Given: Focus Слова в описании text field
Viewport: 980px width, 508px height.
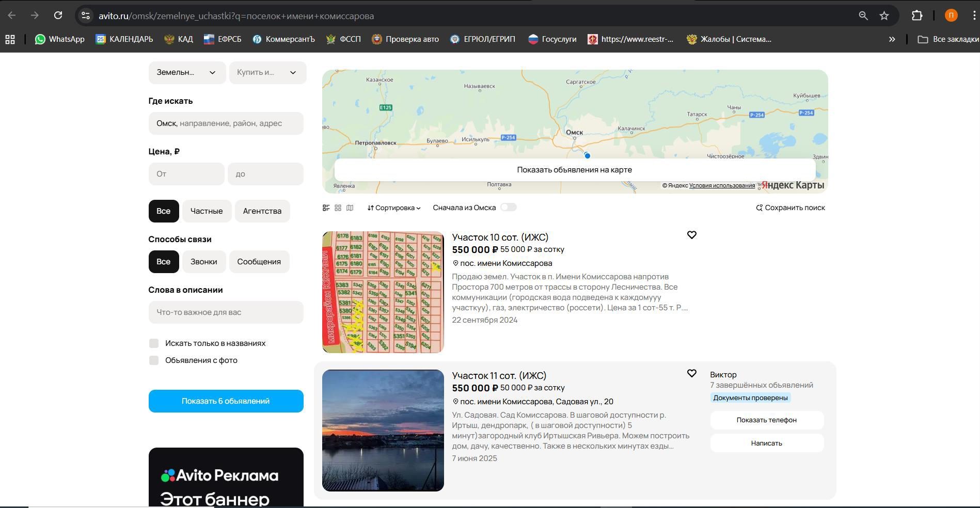Looking at the screenshot, I should point(226,312).
